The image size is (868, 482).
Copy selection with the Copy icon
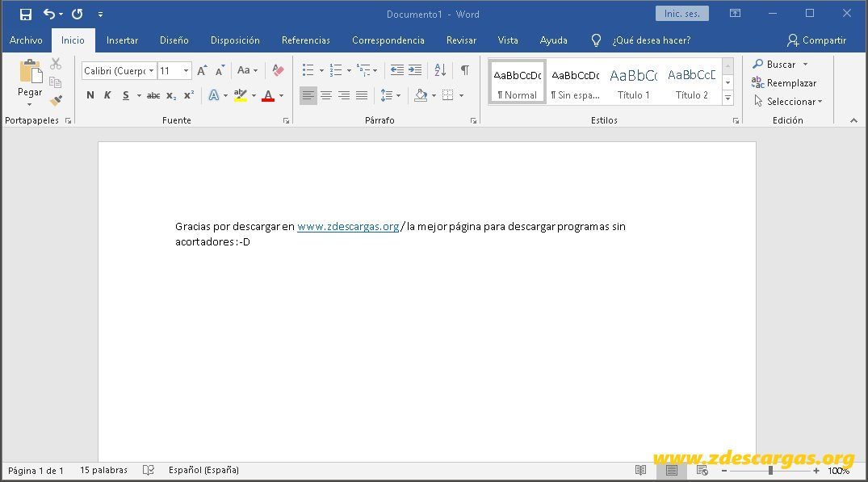[x=56, y=82]
